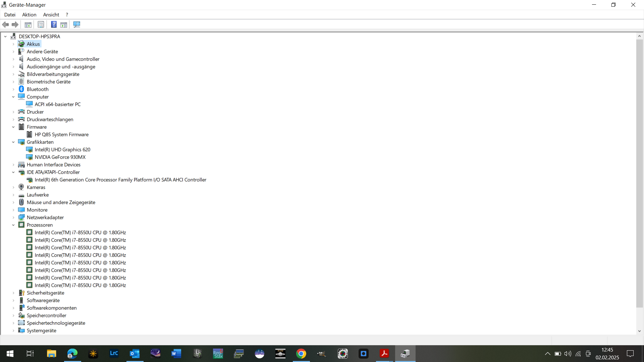Click the scroll down arrow of the device list
644x362 pixels.
pos(639,331)
